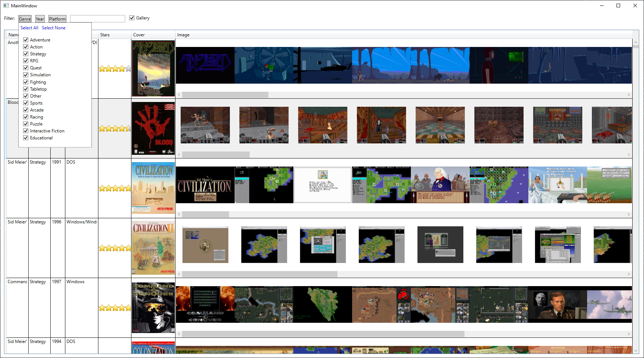Screen dimensions: 644x358
Task: Sort by the Image column header
Action: 404,35
